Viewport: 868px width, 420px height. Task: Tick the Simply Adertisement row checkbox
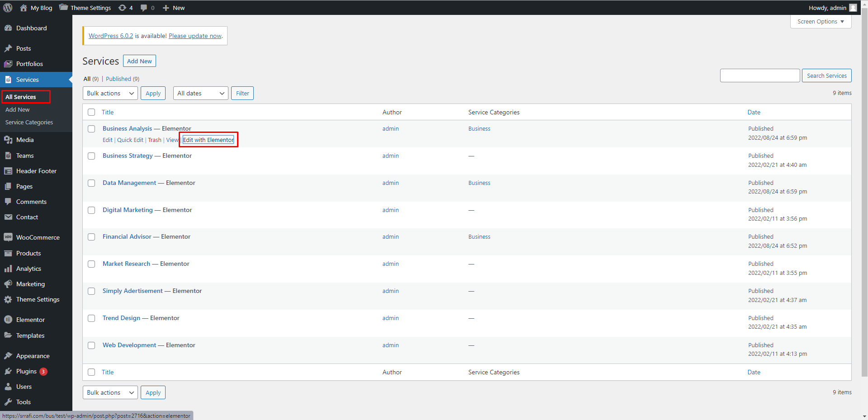[91, 291]
